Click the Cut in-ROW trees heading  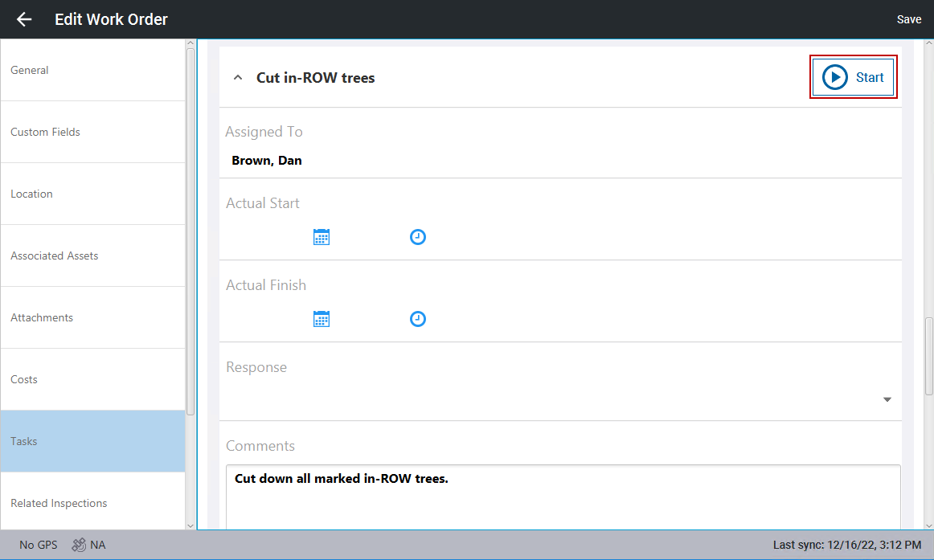pyautogui.click(x=315, y=78)
